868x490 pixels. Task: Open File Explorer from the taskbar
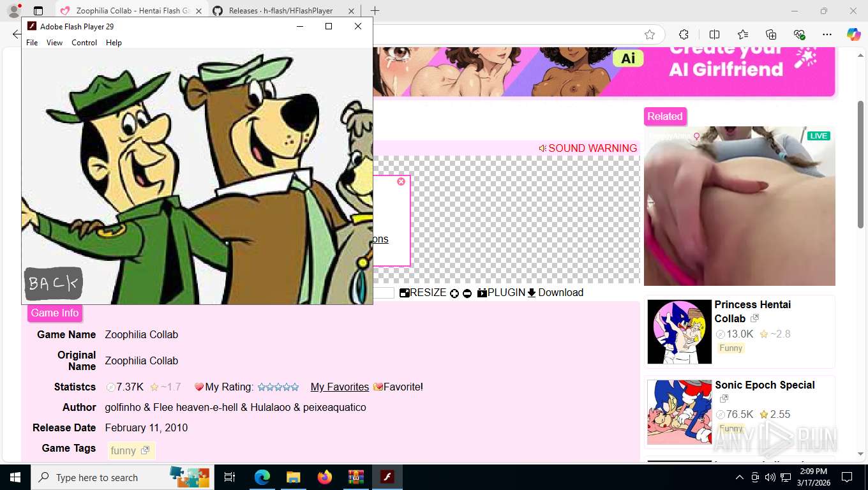pyautogui.click(x=293, y=477)
